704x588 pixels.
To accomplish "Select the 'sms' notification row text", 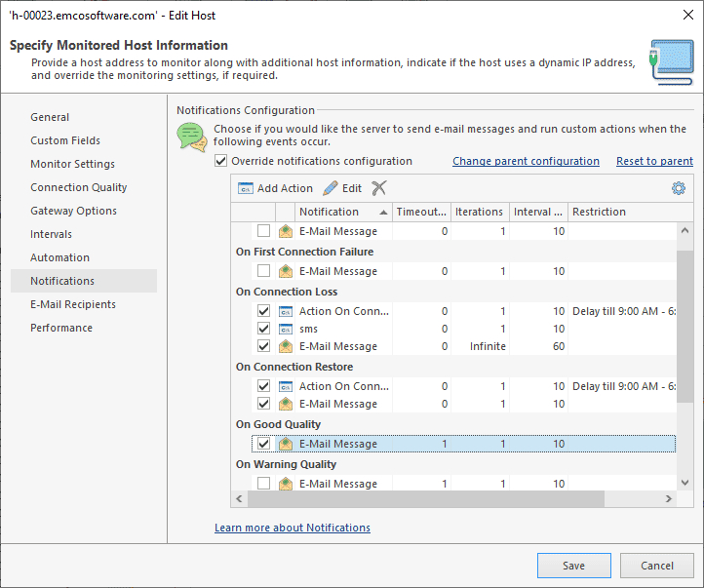I will (x=308, y=329).
